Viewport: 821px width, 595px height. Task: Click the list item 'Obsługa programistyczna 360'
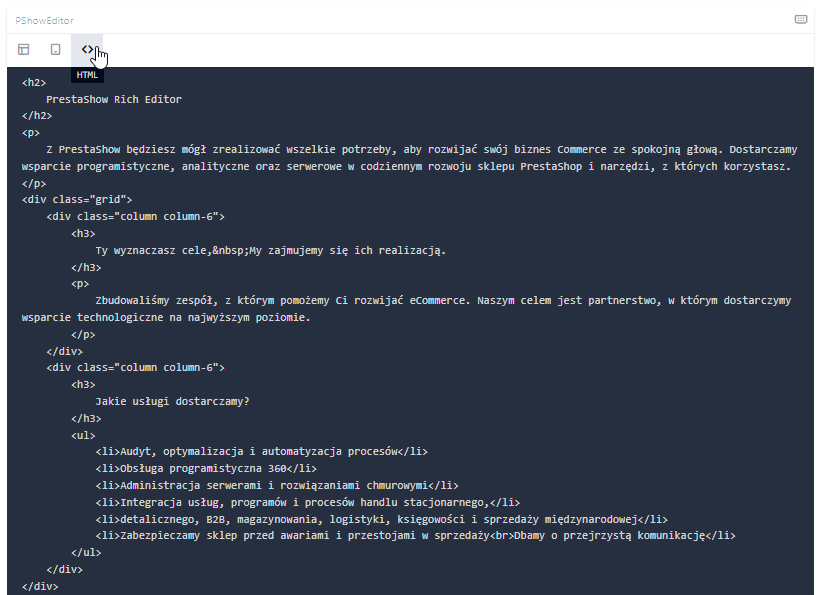(x=206, y=468)
